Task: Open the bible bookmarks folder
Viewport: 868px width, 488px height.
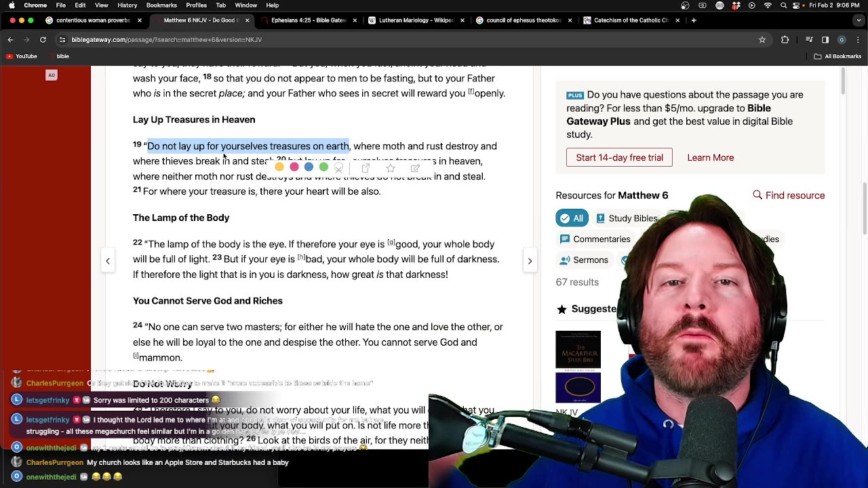Action: tap(58, 56)
